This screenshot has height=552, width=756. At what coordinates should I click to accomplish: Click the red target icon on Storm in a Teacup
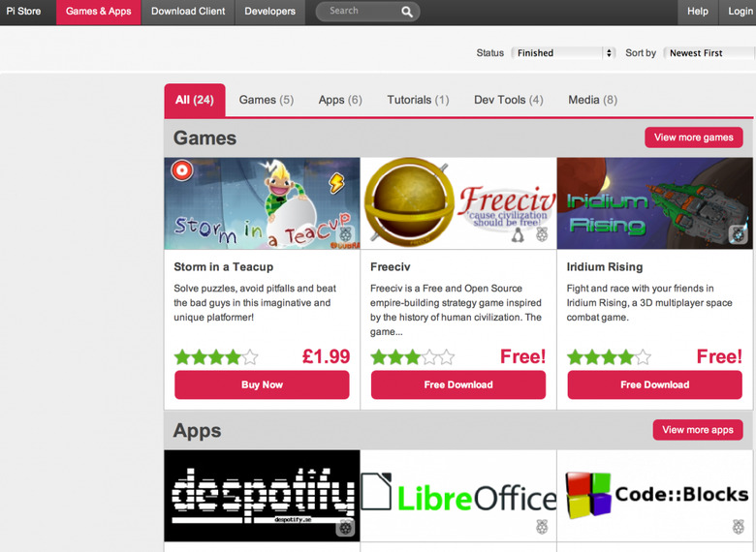[182, 170]
